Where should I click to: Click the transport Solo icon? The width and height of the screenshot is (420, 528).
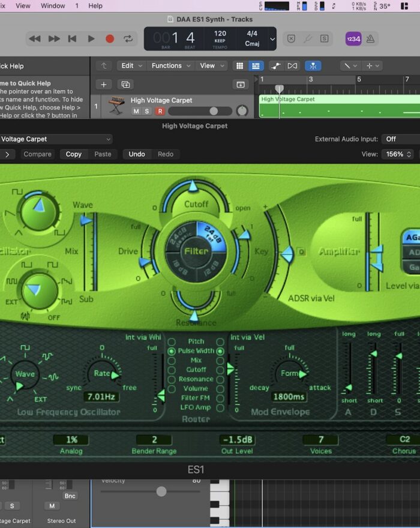point(325,39)
